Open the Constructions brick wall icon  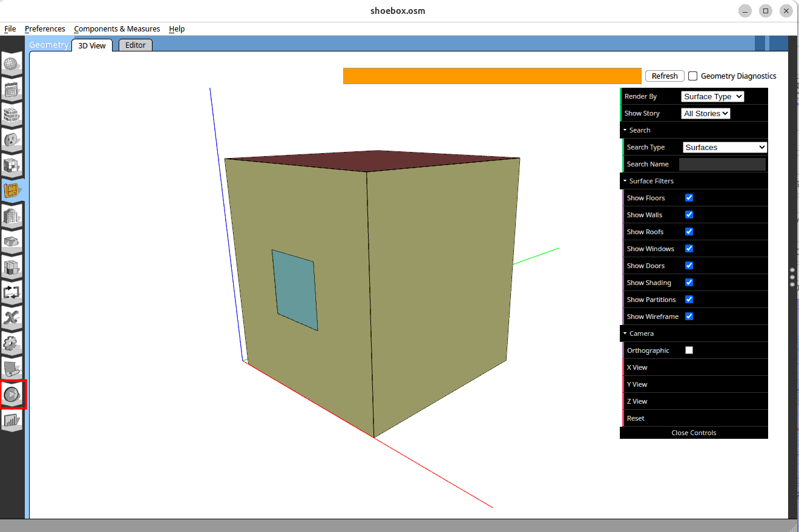(12, 114)
